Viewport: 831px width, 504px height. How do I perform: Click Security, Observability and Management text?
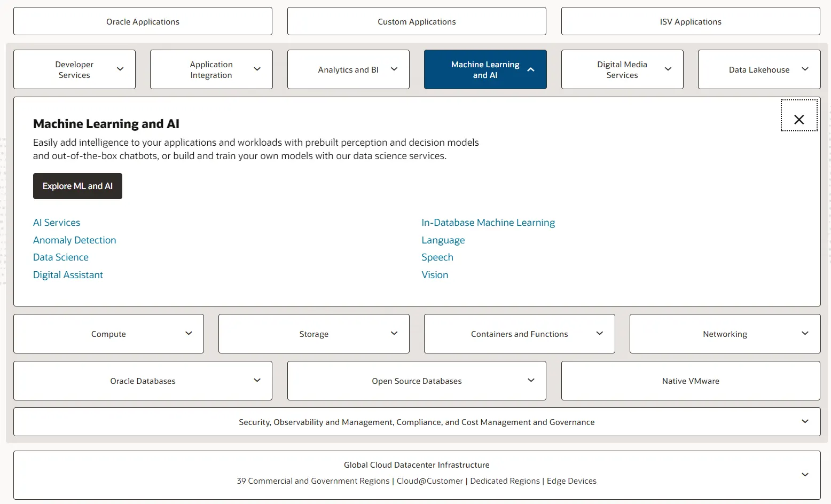pyautogui.click(x=417, y=422)
